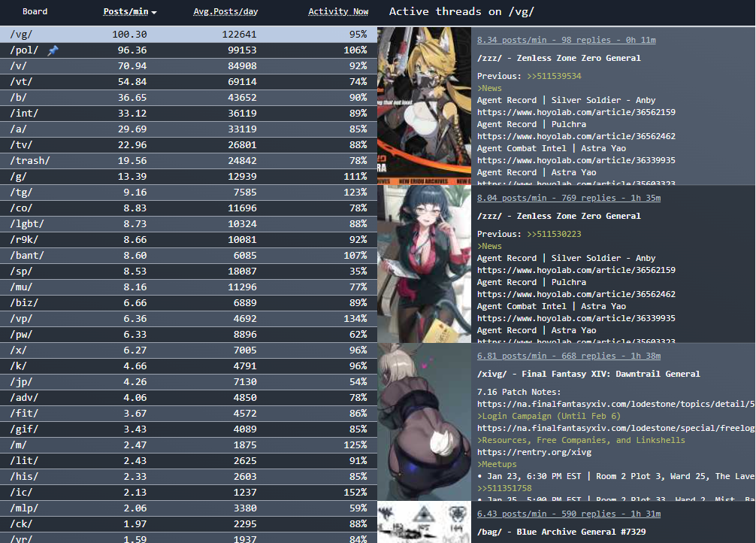Click the pin icon next to /pol/
This screenshot has width=756, height=543.
53,50
